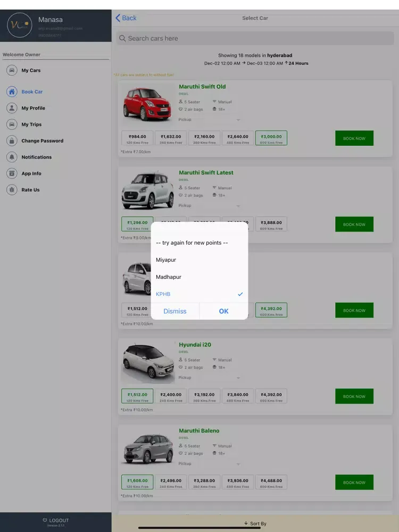
Task: Click the Logout power icon
Action: 45,520
